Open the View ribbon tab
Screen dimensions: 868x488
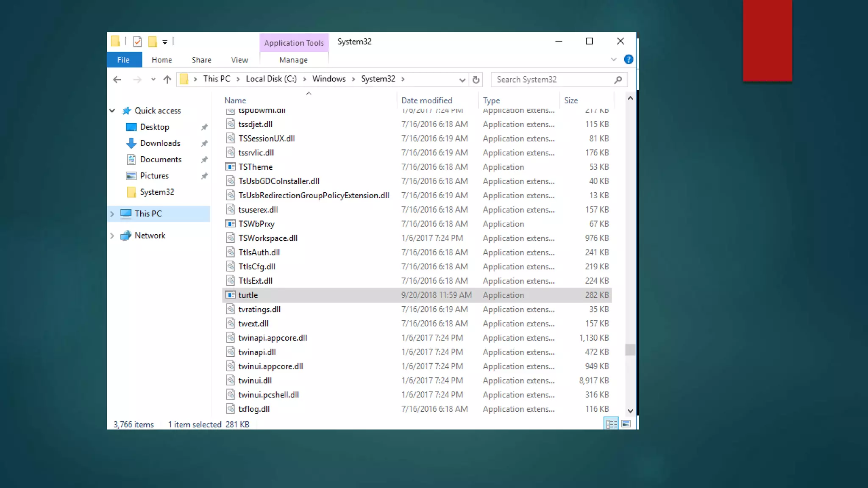pos(239,60)
